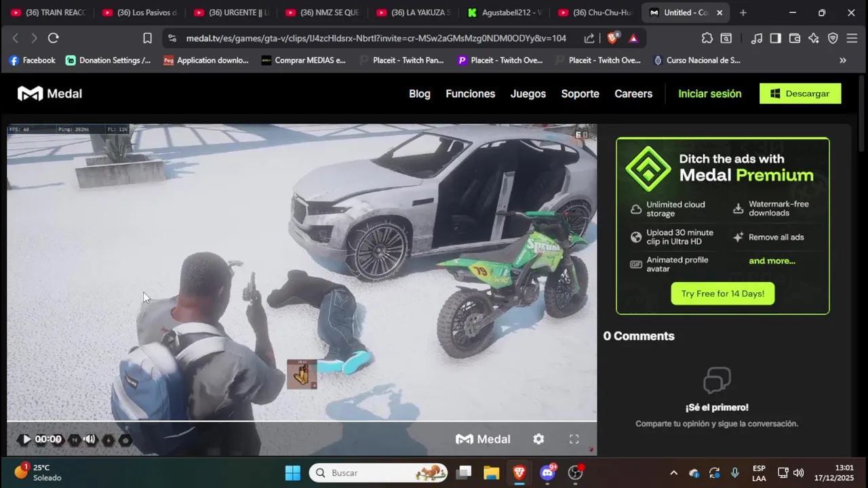Open Brave media playlist music icon
868x488 pixels.
[x=757, y=38]
